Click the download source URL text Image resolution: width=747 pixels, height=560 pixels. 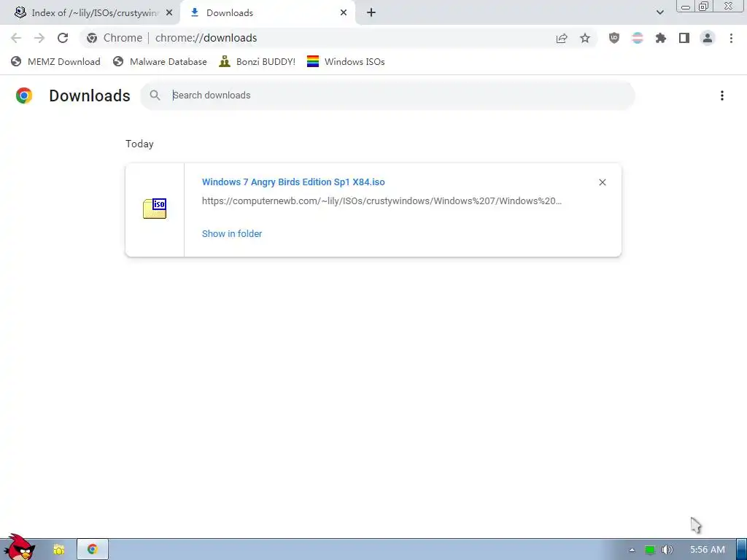(x=382, y=201)
